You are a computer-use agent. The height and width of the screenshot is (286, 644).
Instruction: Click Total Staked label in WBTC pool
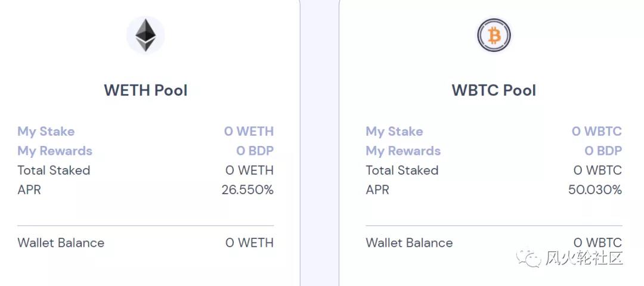tap(402, 170)
